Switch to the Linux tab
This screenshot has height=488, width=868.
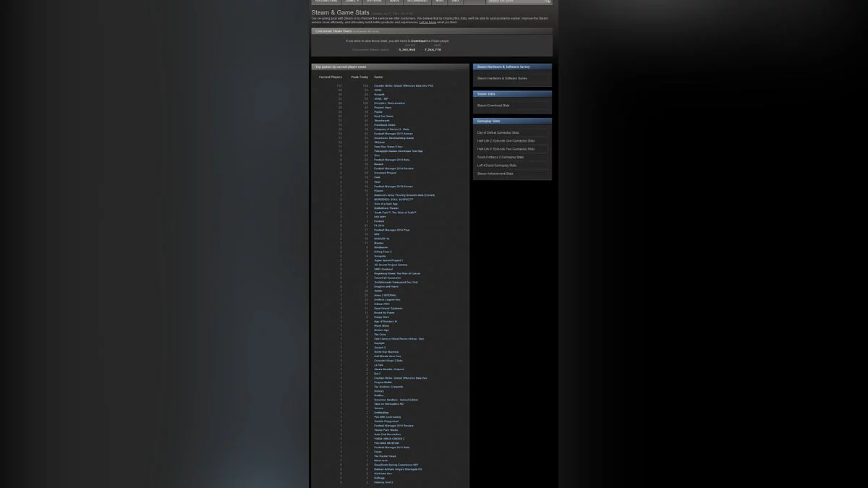pos(456,1)
